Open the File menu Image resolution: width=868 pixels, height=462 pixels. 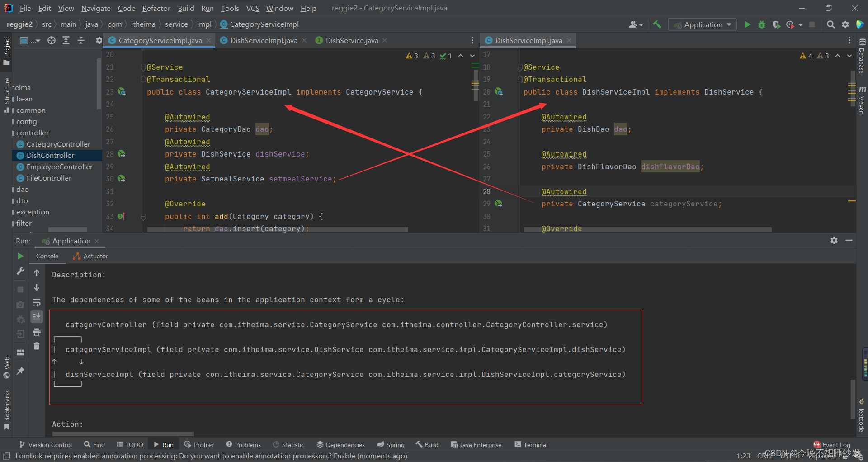[x=25, y=8]
